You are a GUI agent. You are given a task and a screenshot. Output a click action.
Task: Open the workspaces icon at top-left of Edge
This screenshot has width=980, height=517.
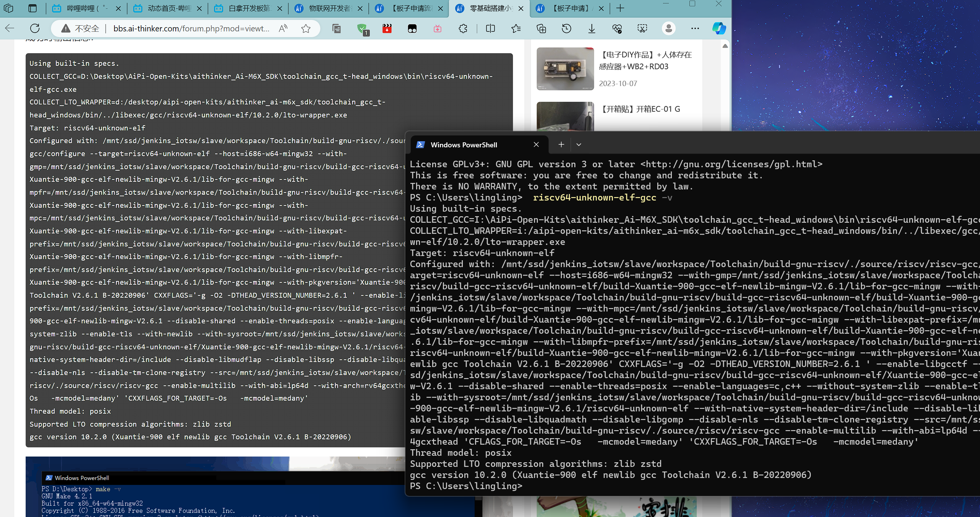(x=8, y=8)
